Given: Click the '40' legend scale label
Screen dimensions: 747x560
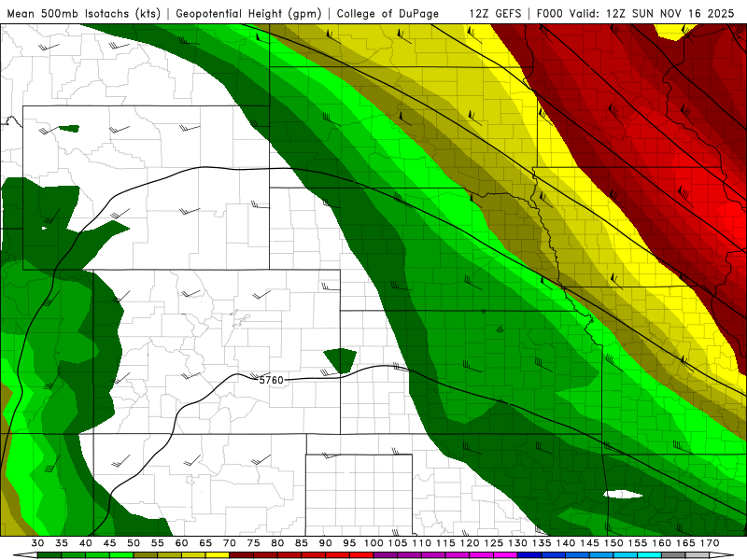Looking at the screenshot, I should point(86,543).
